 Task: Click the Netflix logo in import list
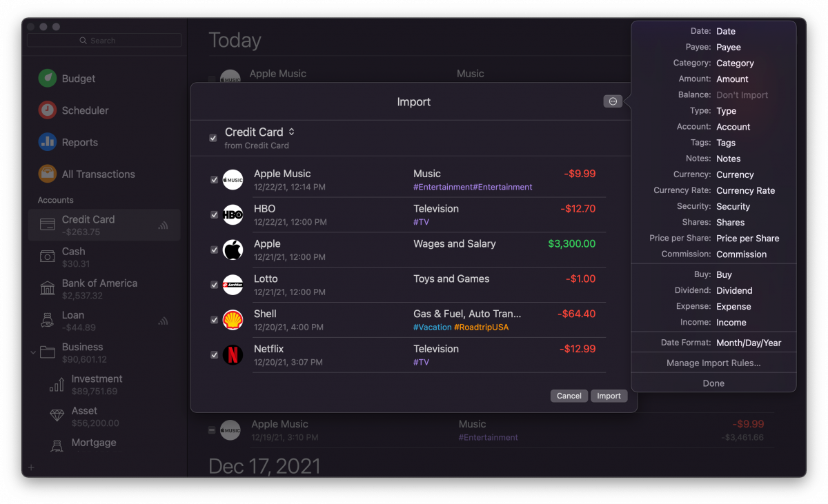point(233,355)
